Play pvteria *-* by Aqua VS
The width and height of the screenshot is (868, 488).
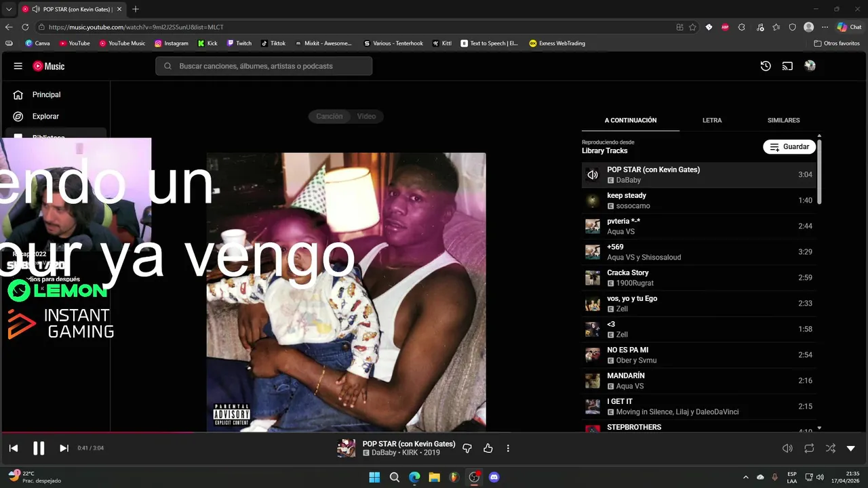coord(698,226)
